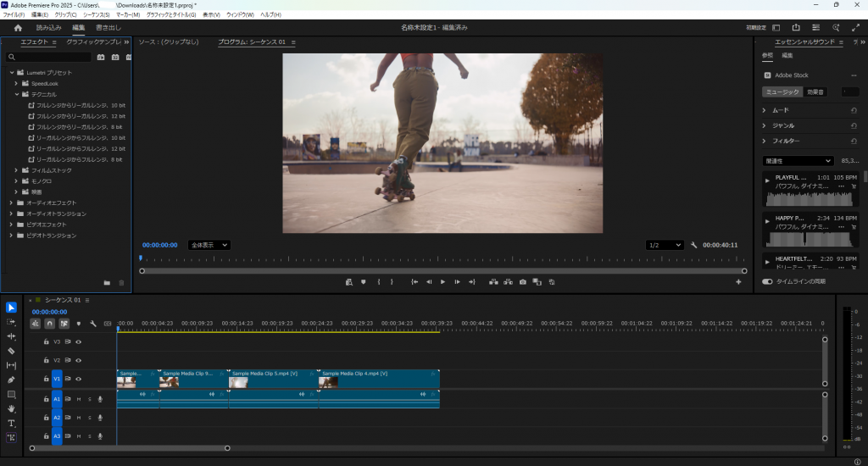
Task: Expand the ムード filter section
Action: coord(765,110)
